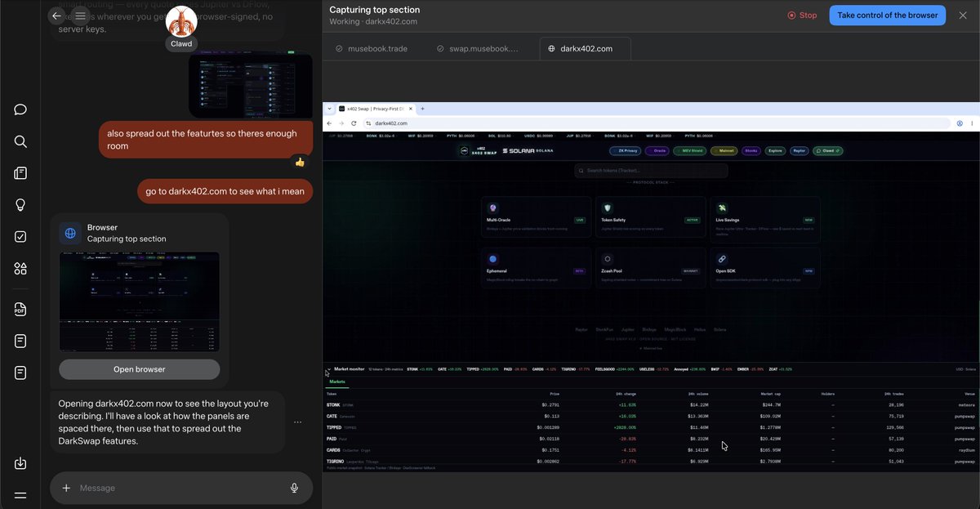The height and width of the screenshot is (509, 980).
Task: Open the newspaper library icon in sidebar
Action: [x=20, y=173]
